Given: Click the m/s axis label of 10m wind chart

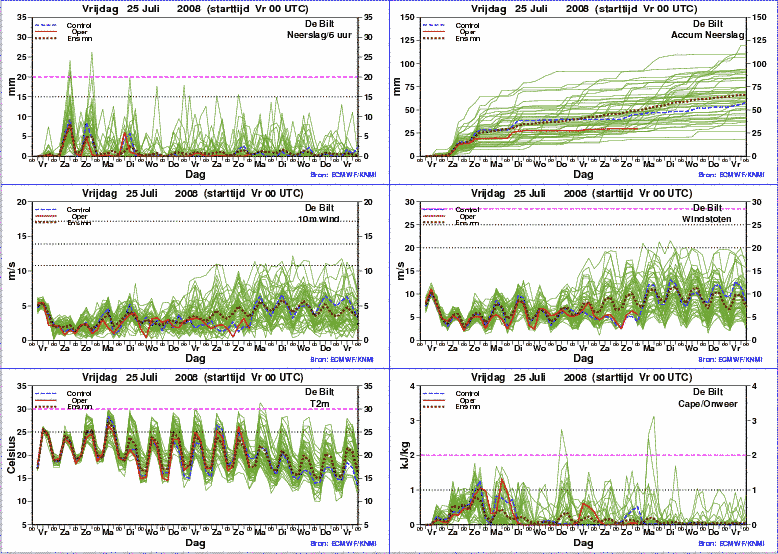Looking at the screenshot, I should 11,271.
